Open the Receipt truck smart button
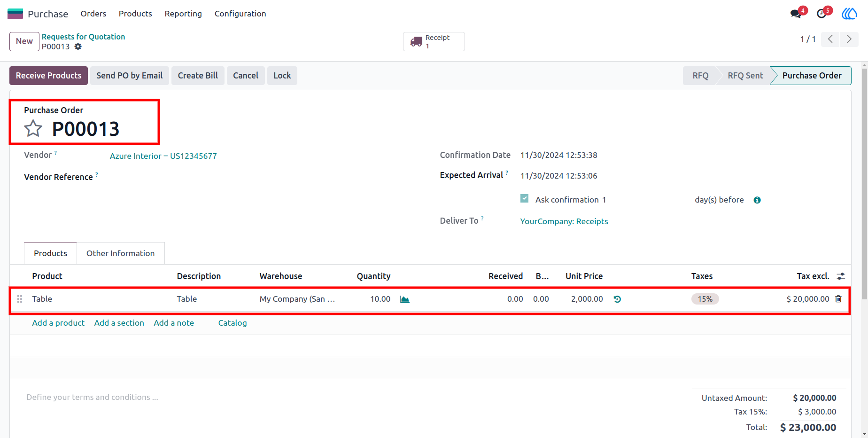 pos(434,41)
